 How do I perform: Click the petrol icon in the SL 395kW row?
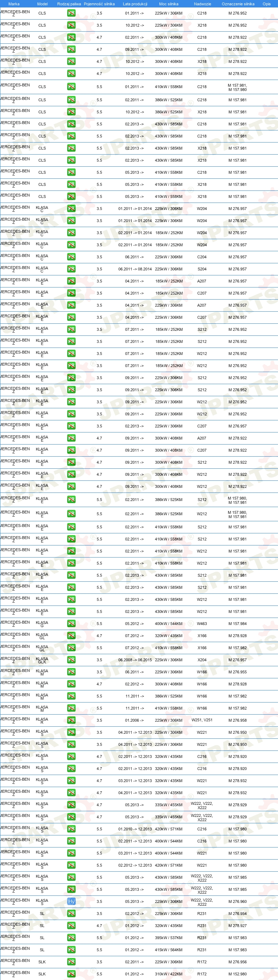pos(71,938)
